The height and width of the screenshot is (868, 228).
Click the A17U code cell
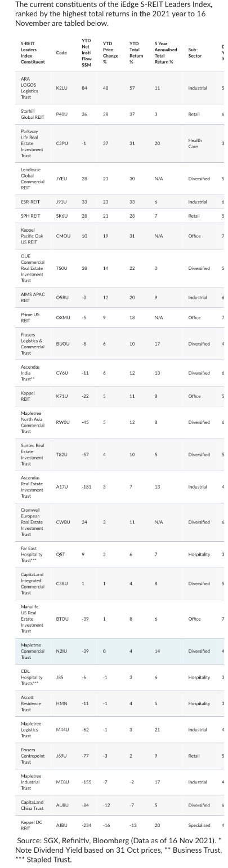tap(62, 486)
